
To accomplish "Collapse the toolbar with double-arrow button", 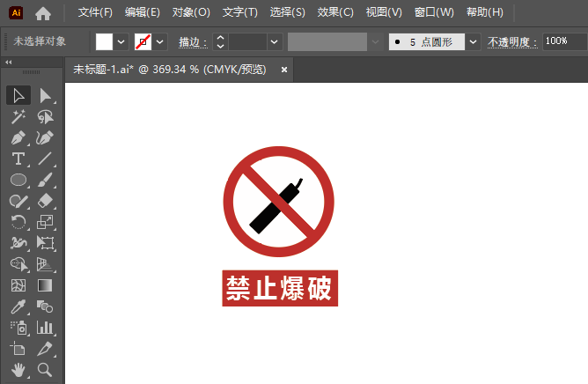I will (8, 62).
